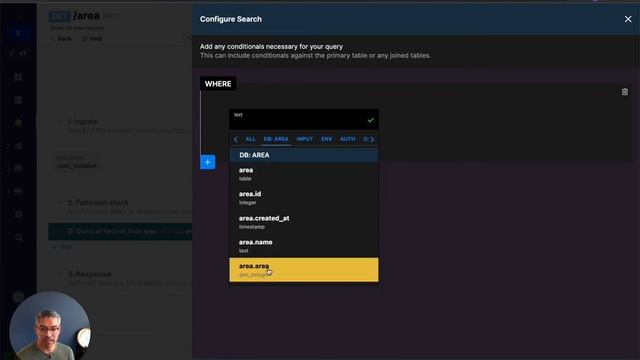
Task: Add a new condition with blue plus button
Action: (207, 162)
